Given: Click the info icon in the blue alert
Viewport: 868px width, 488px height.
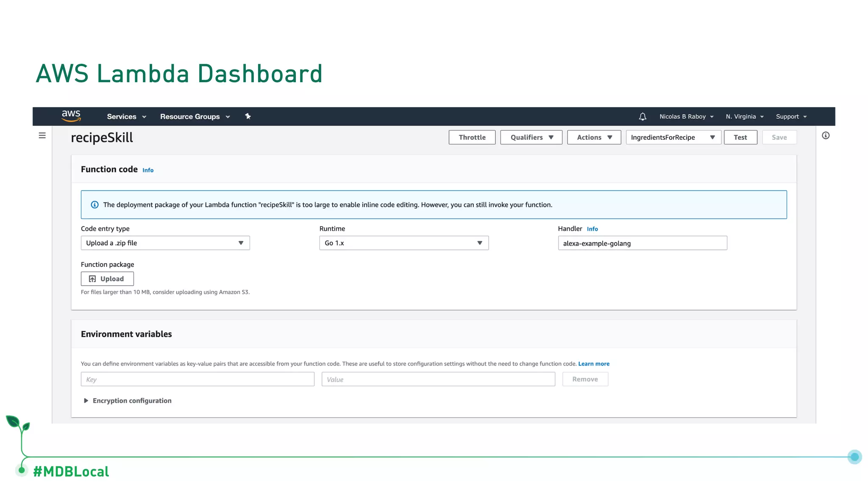Looking at the screenshot, I should 95,205.
